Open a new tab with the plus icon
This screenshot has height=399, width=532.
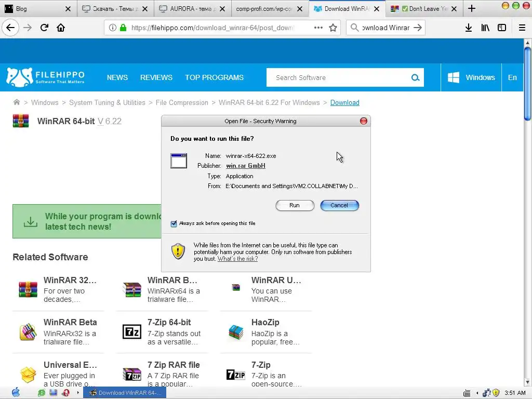472,8
